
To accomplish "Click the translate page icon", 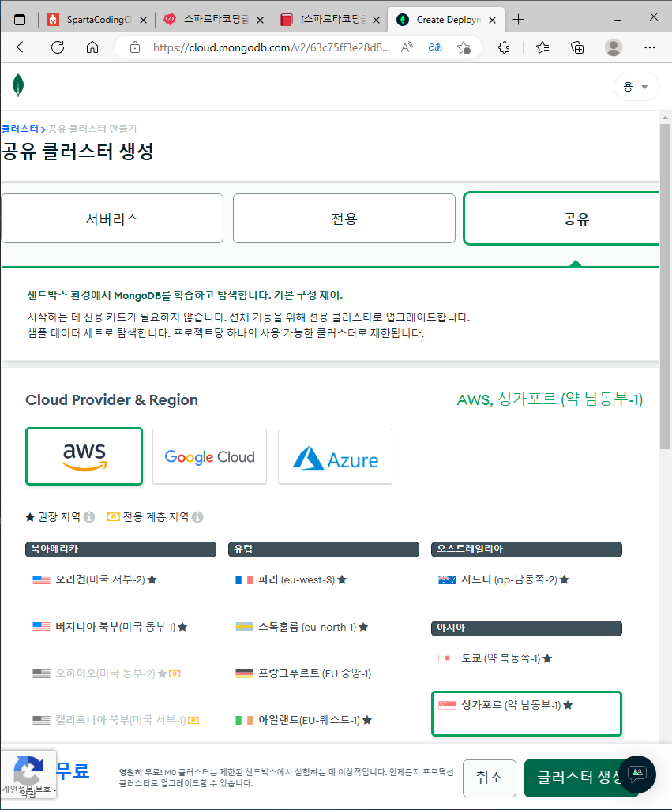I will 435,47.
